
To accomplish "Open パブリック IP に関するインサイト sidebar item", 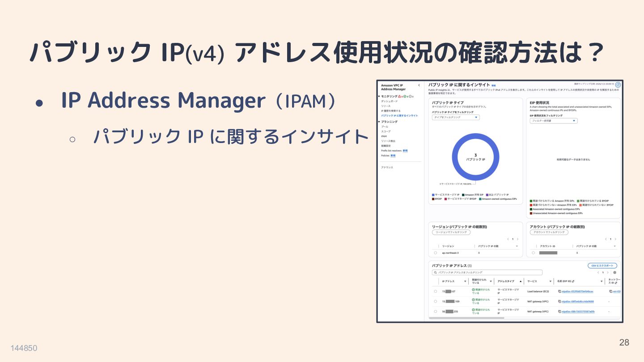I will (x=400, y=116).
